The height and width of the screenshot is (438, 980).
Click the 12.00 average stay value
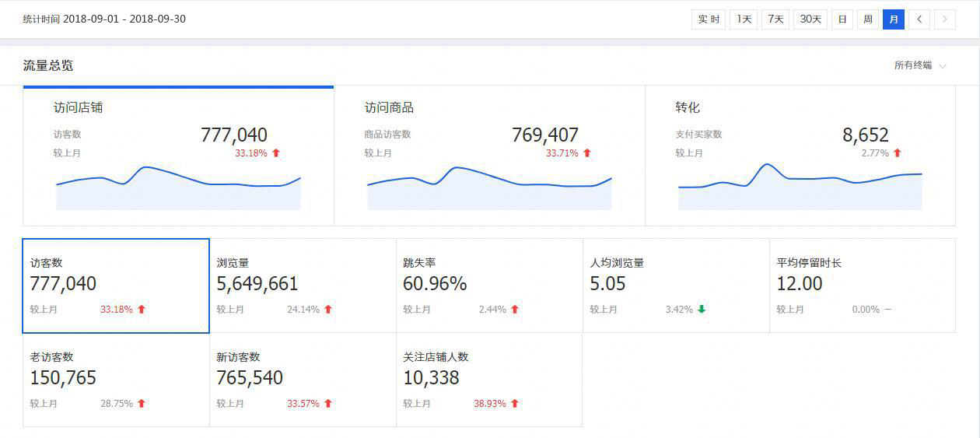(x=800, y=284)
